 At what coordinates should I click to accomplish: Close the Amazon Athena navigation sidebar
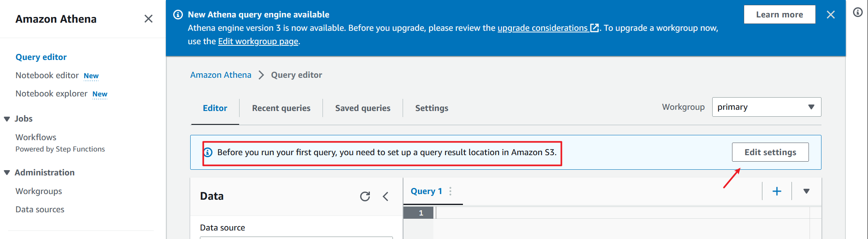tap(149, 19)
